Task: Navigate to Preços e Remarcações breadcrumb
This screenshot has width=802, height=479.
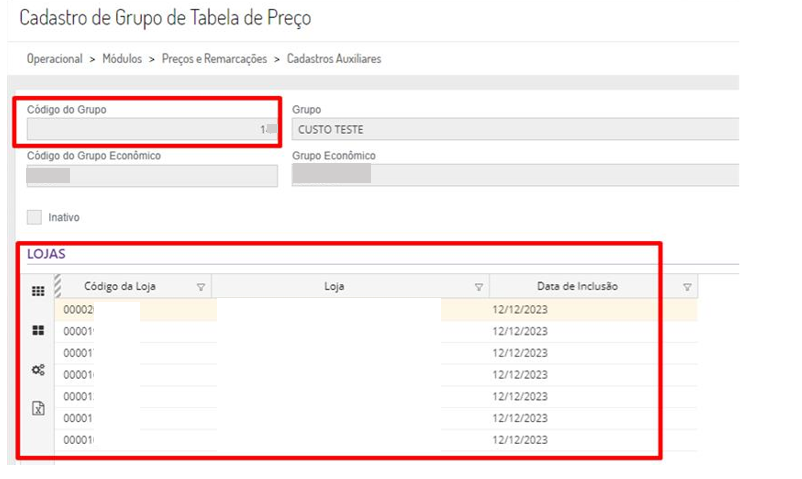Action: click(x=214, y=59)
